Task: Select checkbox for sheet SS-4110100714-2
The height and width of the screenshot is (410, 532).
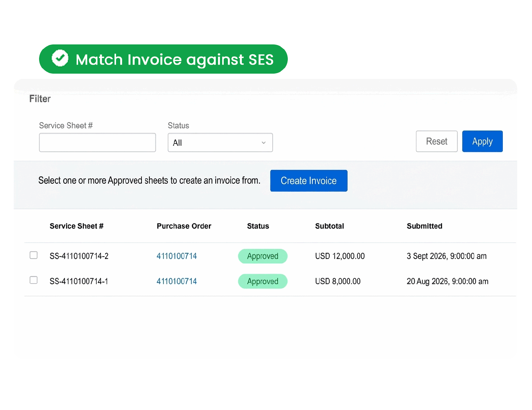Action: [34, 255]
